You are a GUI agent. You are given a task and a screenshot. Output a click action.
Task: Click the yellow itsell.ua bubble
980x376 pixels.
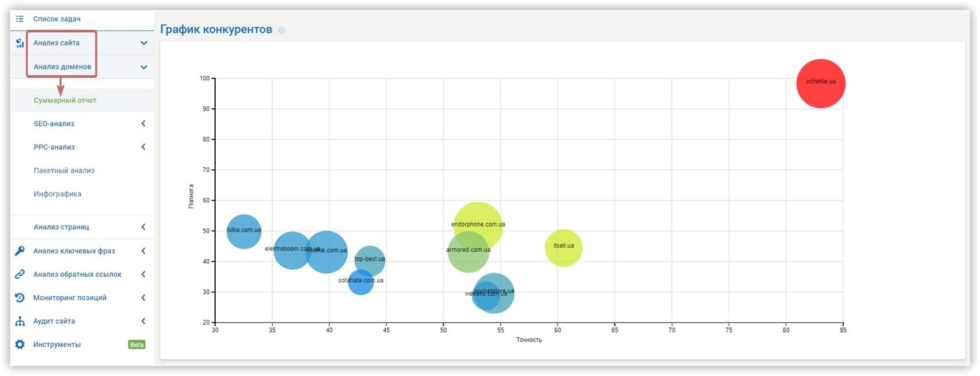coord(564,247)
